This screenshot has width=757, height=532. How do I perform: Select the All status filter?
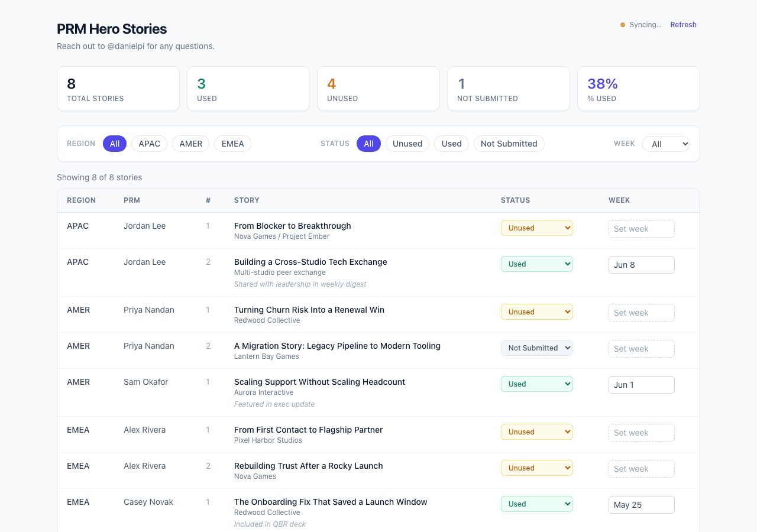[x=368, y=144]
